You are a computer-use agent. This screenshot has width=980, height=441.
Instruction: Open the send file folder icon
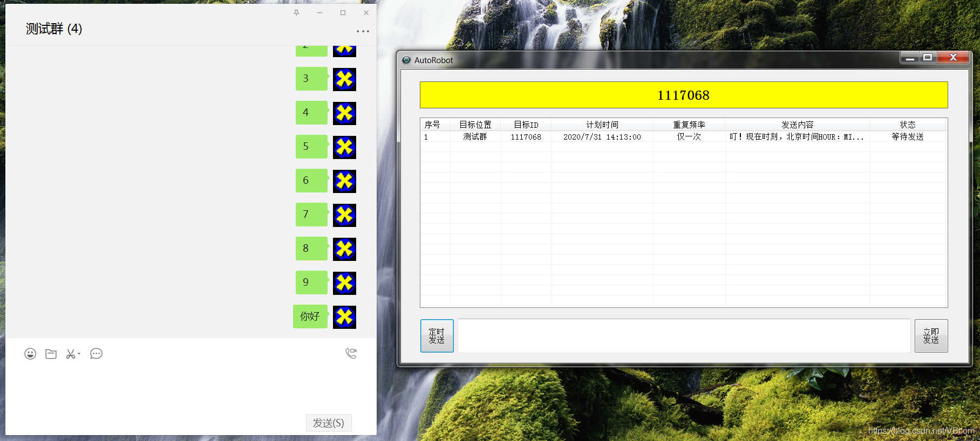point(51,354)
